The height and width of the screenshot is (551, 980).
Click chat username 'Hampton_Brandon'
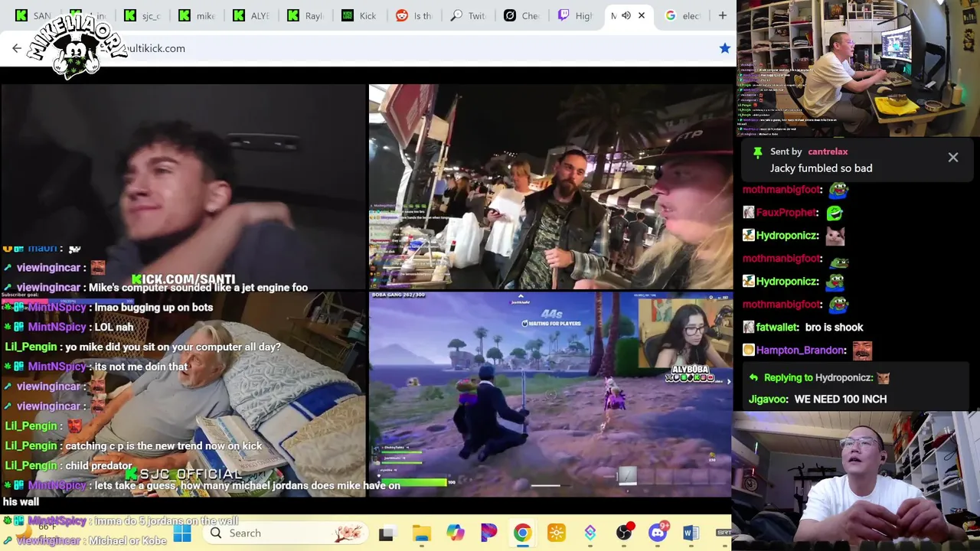pos(800,350)
